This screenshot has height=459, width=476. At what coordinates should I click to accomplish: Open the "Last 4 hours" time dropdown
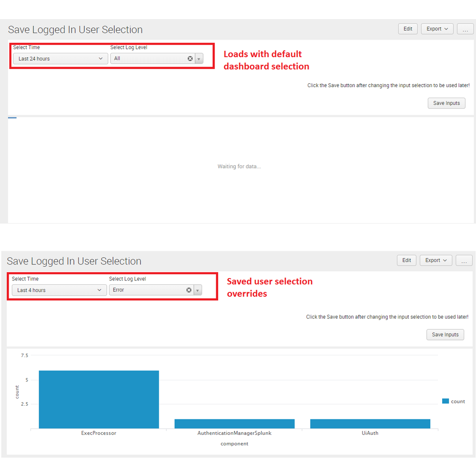tap(59, 290)
